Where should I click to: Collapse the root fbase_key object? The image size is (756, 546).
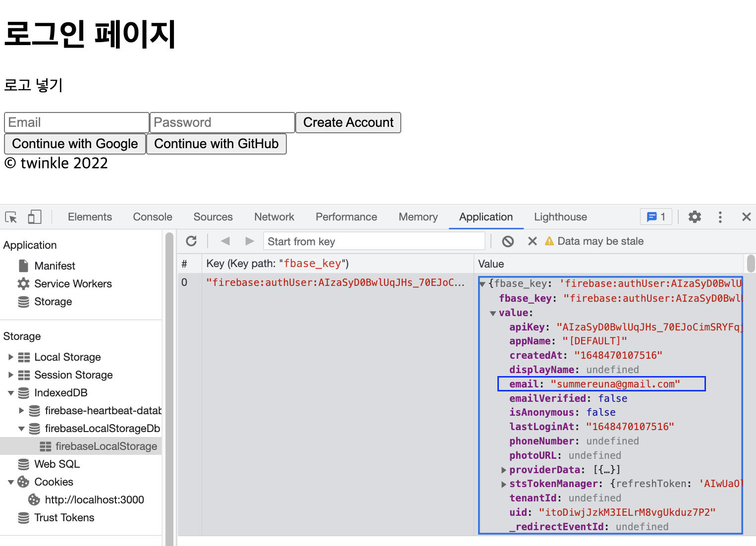pos(482,284)
